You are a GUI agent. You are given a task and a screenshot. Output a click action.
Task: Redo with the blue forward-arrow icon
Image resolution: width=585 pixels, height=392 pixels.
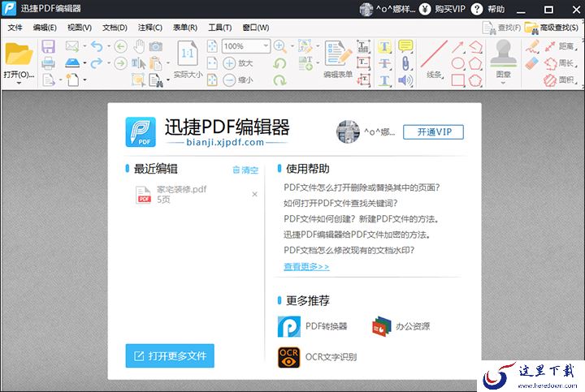click(x=97, y=62)
